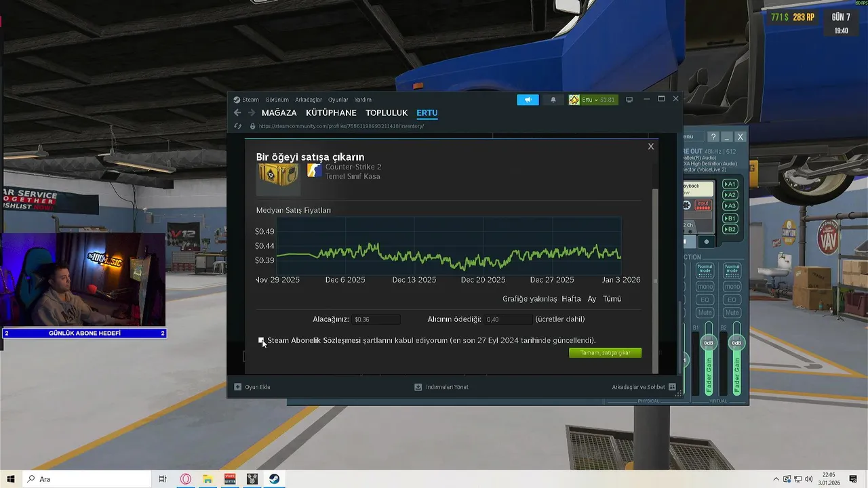868x488 pixels.
Task: Open the friends chat icon at bottom right
Action: [x=672, y=387]
